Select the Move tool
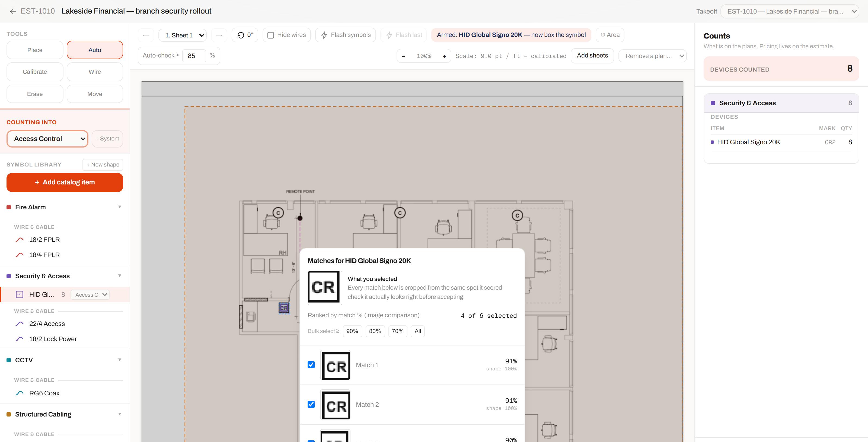 95,94
